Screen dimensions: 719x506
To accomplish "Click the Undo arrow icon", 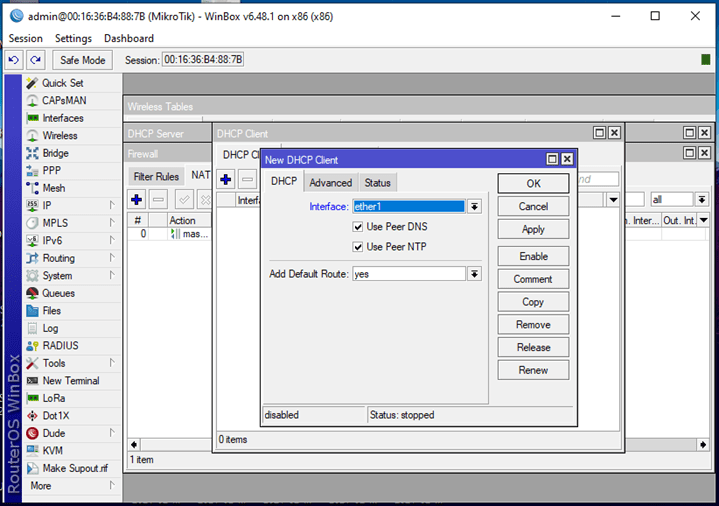I will [14, 60].
